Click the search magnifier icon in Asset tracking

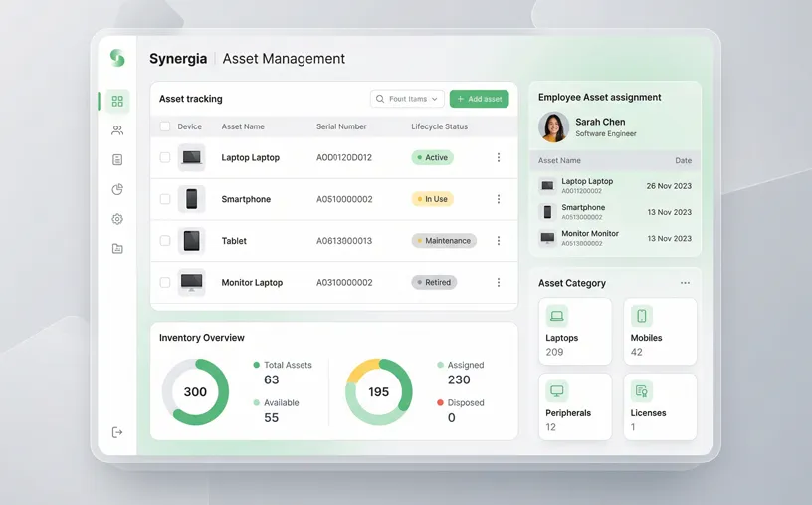(380, 99)
